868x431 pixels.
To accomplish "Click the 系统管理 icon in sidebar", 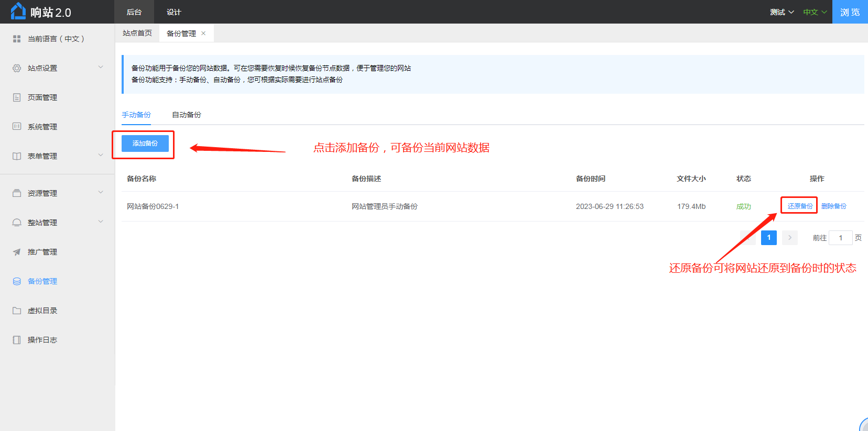I will [17, 127].
